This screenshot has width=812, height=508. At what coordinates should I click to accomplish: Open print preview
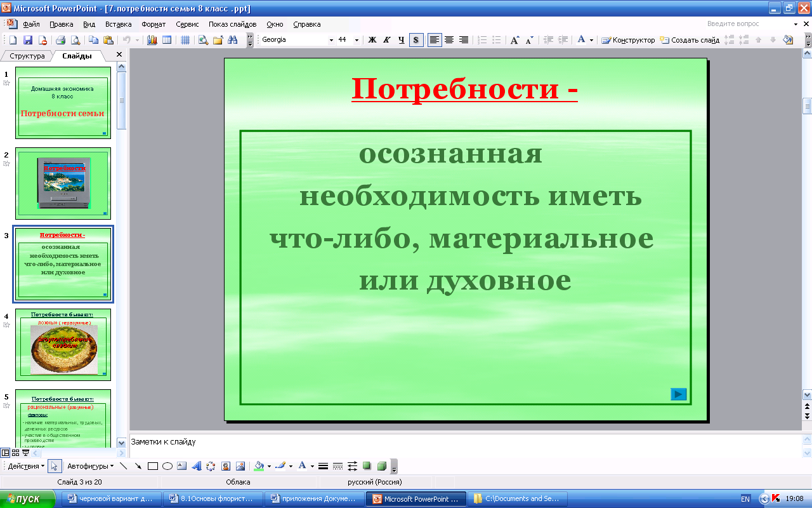point(75,40)
